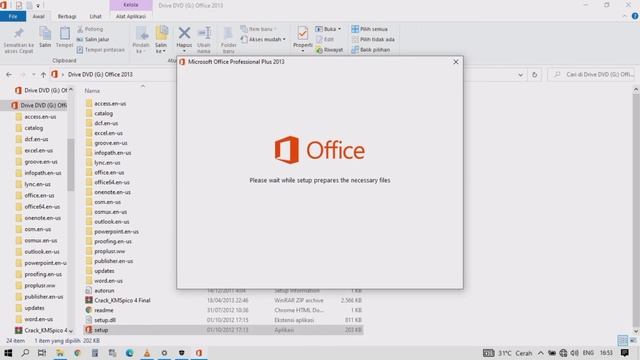This screenshot has height=360, width=640.
Task: Open the File tab
Action: tap(13, 16)
